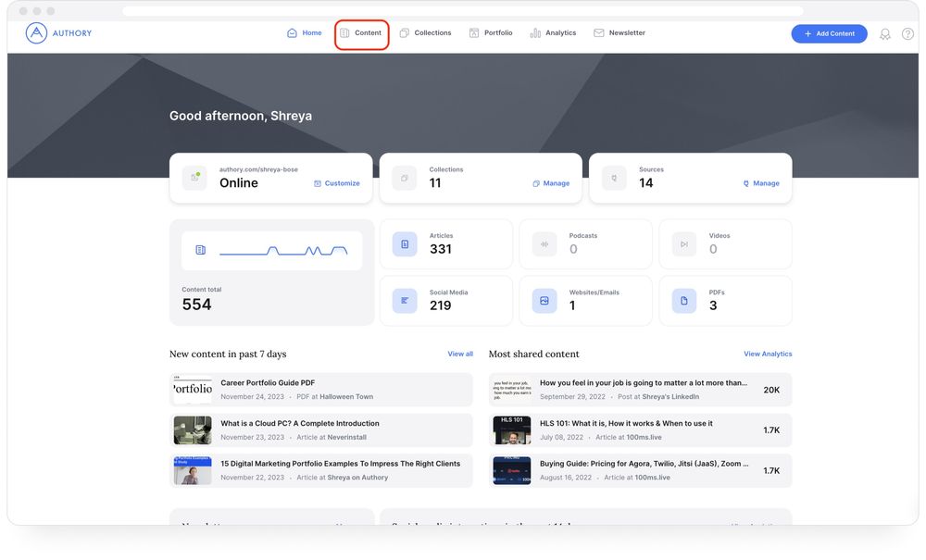
Task: Click the Authory logo icon
Action: (x=36, y=33)
